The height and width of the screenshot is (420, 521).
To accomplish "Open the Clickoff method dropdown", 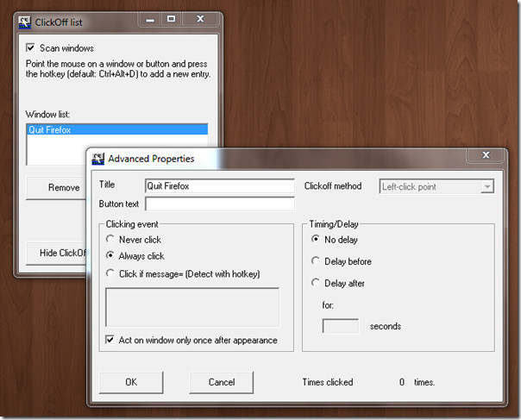I will pos(436,186).
